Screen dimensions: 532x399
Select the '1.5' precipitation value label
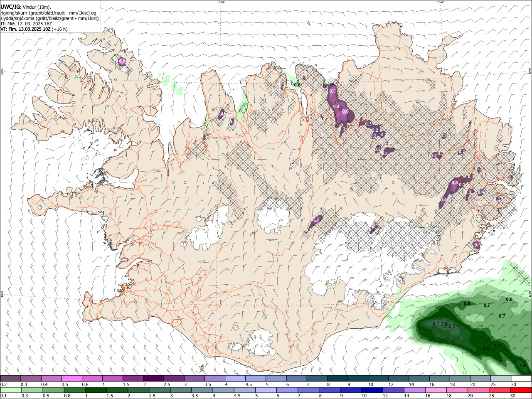(x=487, y=348)
